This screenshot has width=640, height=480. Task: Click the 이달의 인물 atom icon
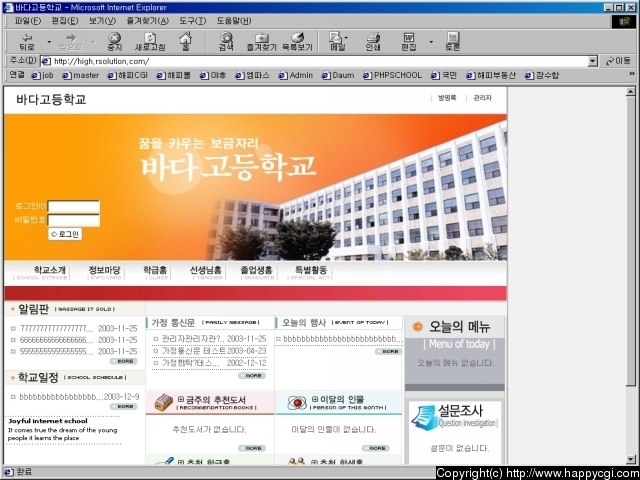pyautogui.click(x=297, y=403)
